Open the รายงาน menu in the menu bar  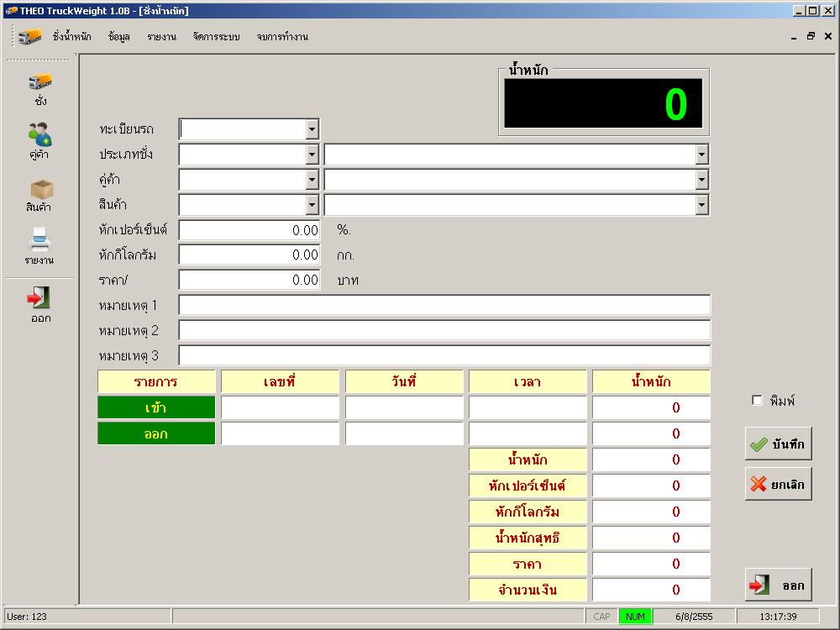click(x=162, y=36)
